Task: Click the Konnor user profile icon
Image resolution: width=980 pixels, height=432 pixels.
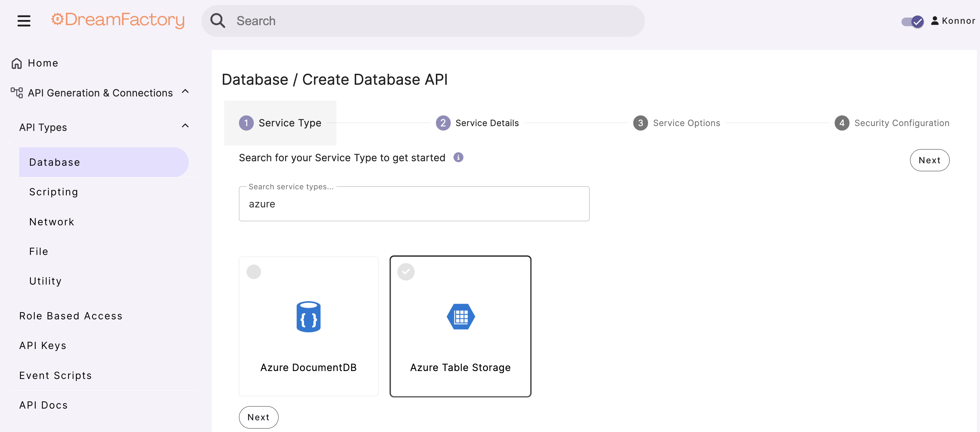Action: 934,21
